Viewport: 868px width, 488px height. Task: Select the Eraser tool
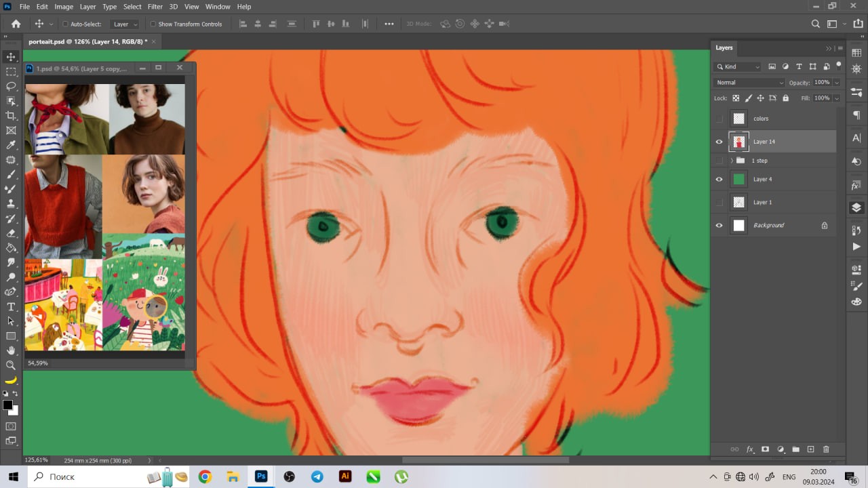(11, 233)
